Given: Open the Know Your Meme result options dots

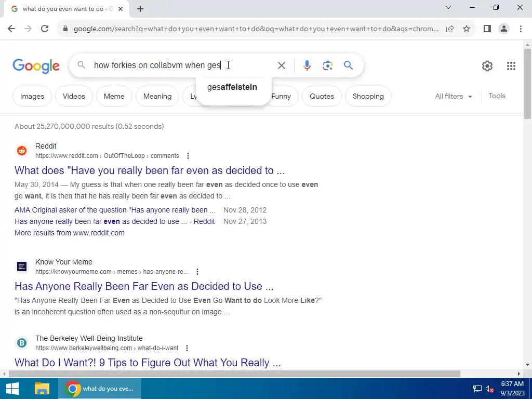Looking at the screenshot, I should point(197,271).
